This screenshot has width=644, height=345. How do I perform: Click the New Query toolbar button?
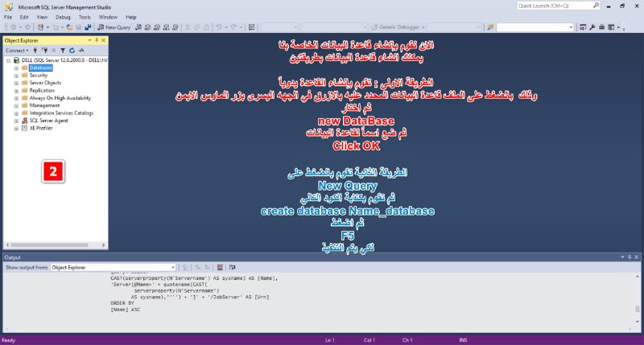point(114,27)
